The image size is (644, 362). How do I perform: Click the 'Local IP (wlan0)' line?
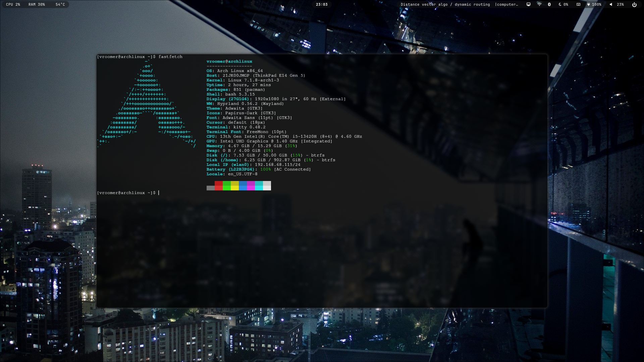[254, 165]
